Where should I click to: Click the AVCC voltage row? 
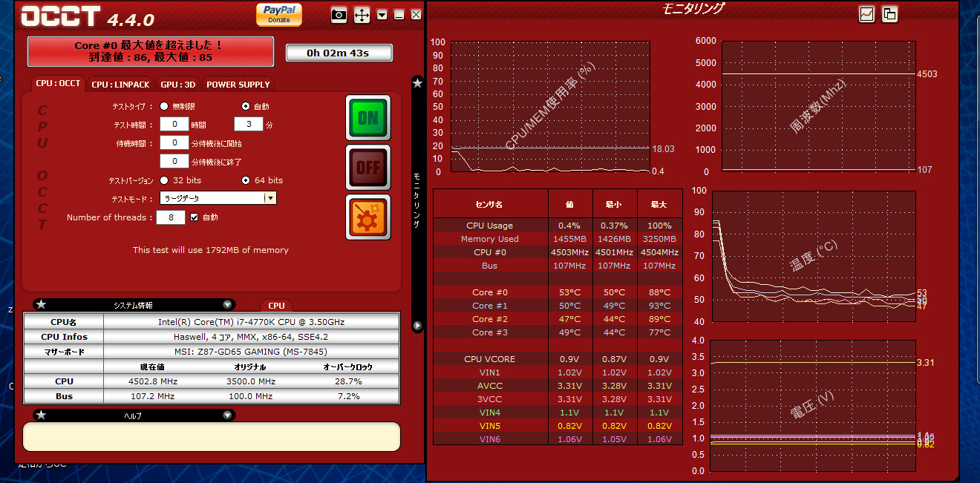[x=558, y=386]
